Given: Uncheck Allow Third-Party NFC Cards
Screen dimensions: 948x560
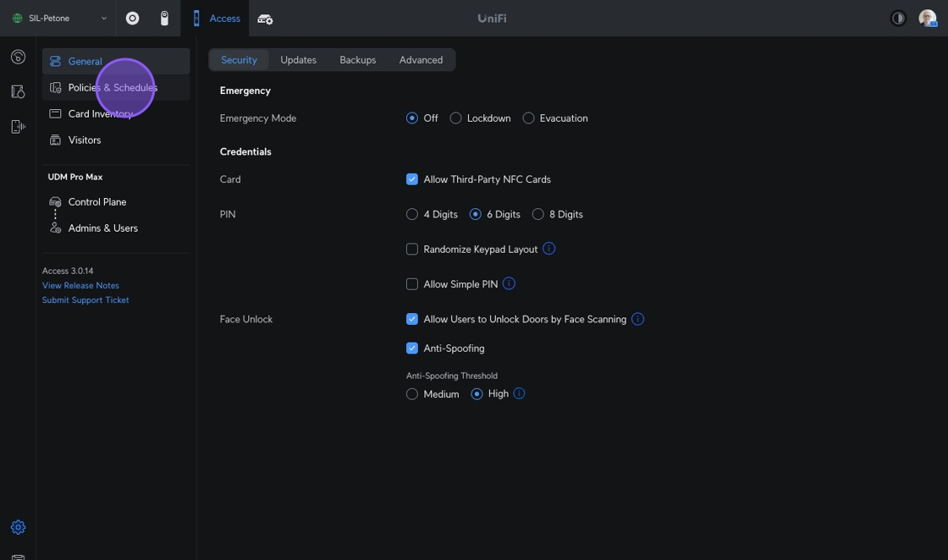Looking at the screenshot, I should [x=412, y=179].
